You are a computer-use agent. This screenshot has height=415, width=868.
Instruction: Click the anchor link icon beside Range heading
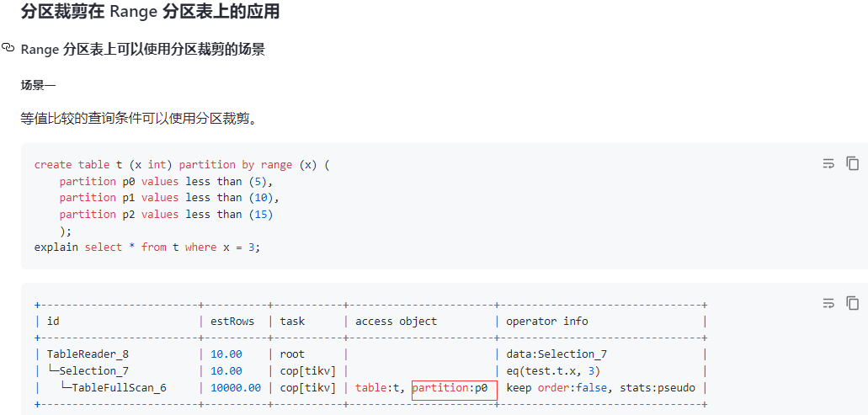8,48
